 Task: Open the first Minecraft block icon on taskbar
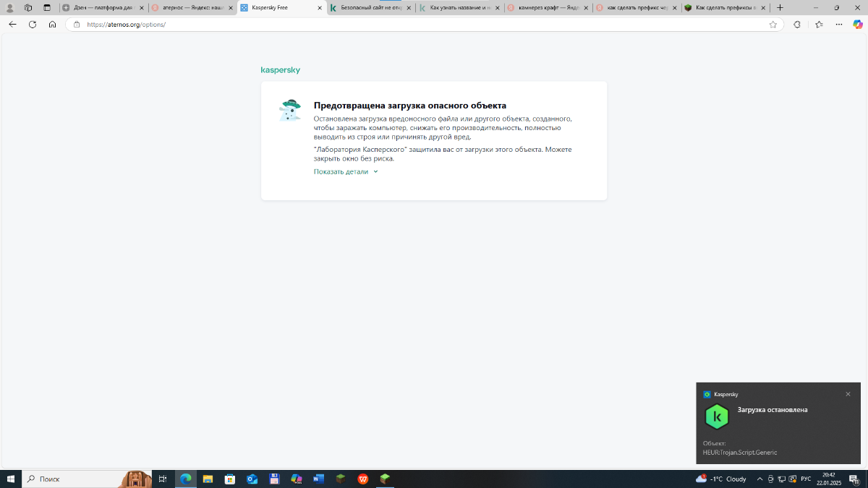[341, 479]
